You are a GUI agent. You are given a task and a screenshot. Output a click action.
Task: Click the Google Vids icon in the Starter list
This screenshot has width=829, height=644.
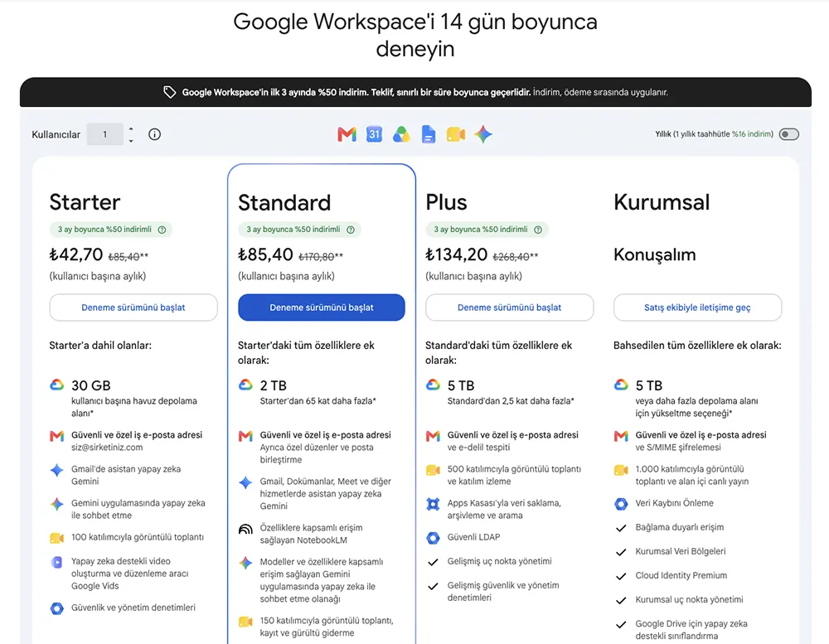coord(57,562)
